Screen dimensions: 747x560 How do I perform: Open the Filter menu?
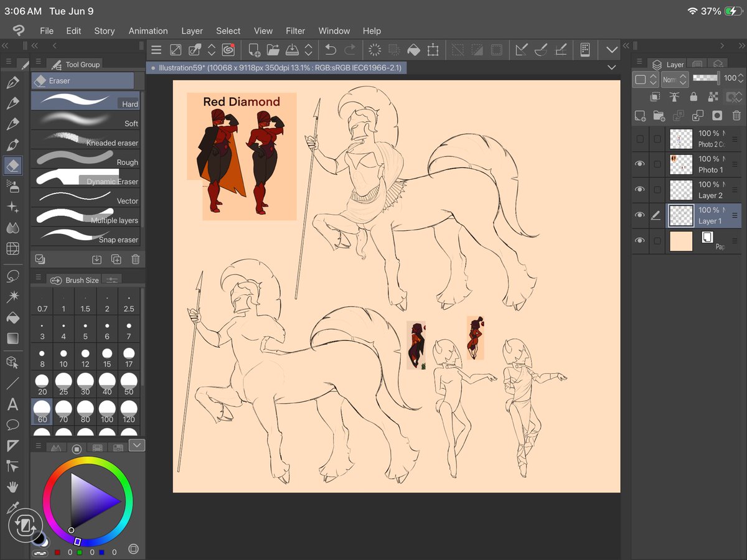point(295,30)
